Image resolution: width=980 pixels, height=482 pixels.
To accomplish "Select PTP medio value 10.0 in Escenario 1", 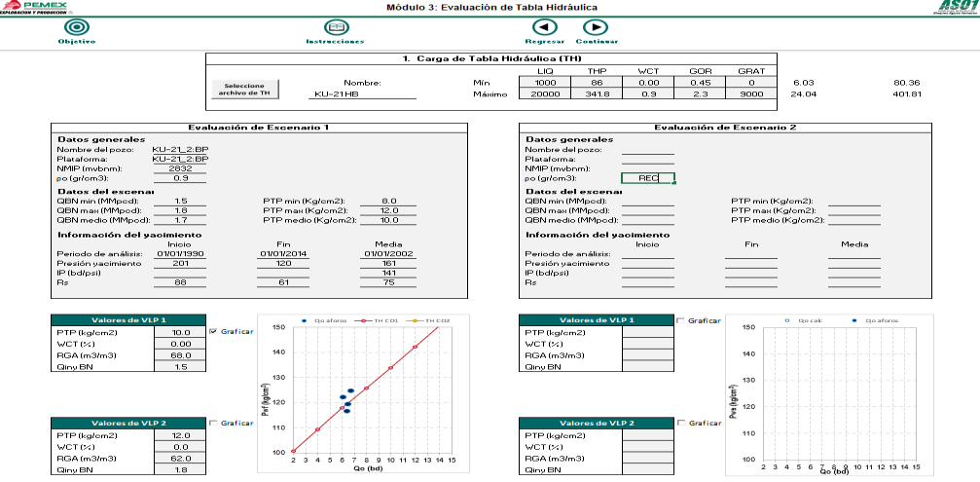I will click(x=388, y=221).
